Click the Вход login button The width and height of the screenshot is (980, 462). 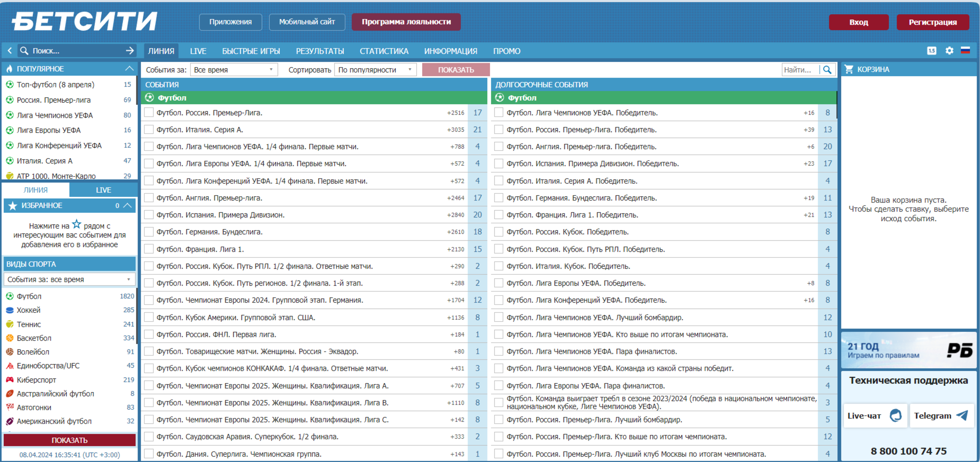tap(859, 22)
